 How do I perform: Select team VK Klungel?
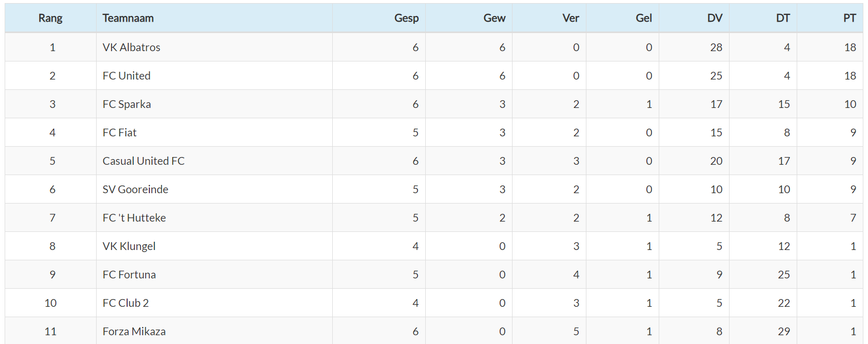point(129,246)
